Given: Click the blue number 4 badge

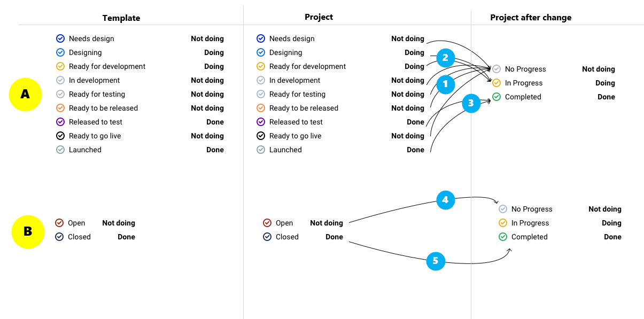Looking at the screenshot, I should coord(445,200).
